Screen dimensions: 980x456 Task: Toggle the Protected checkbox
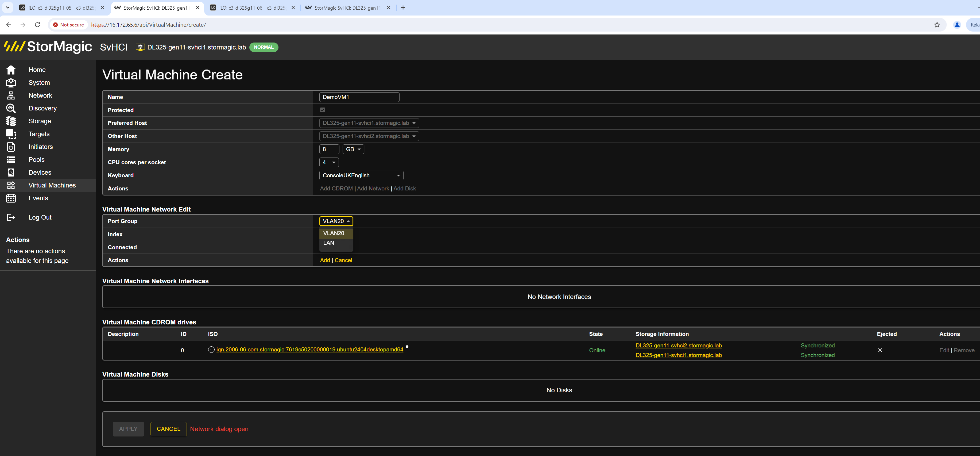point(323,110)
